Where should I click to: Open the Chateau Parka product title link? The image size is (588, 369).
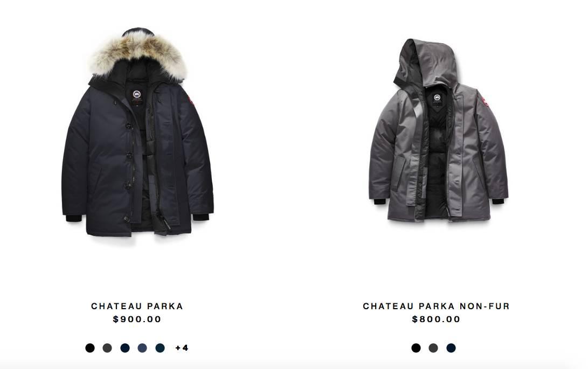pyautogui.click(x=137, y=307)
